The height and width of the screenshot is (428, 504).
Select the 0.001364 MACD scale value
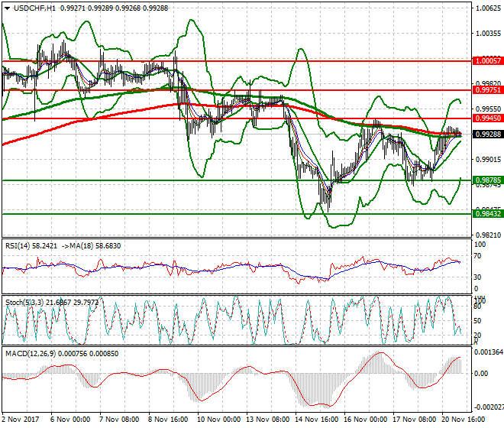(487, 351)
